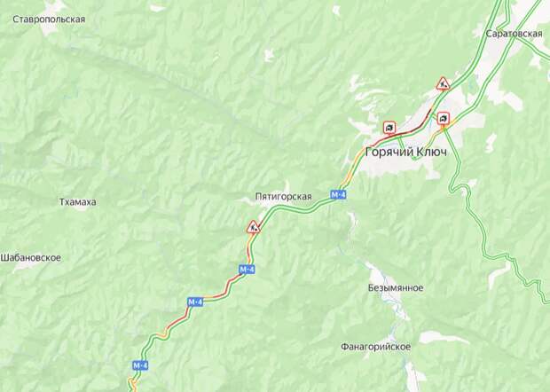Click the roadwork warning sign near Пятигорская
Viewport: 550px width, 392px height.
[x=253, y=227]
